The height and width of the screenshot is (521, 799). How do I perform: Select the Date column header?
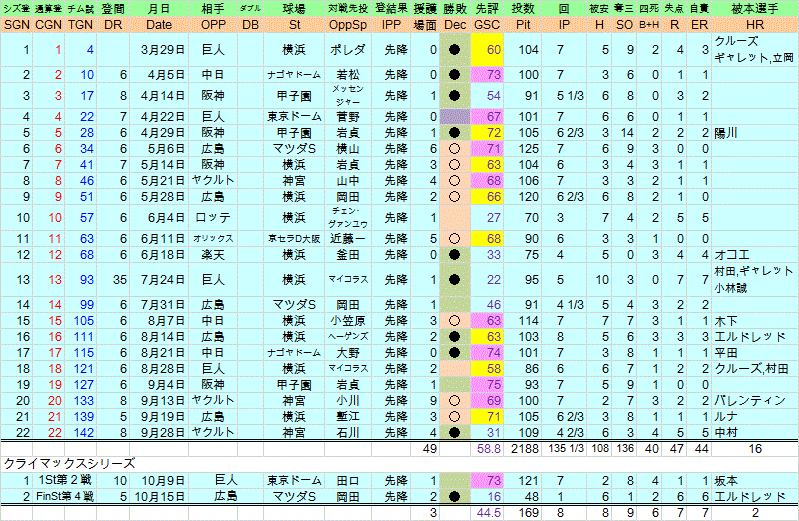[x=159, y=25]
